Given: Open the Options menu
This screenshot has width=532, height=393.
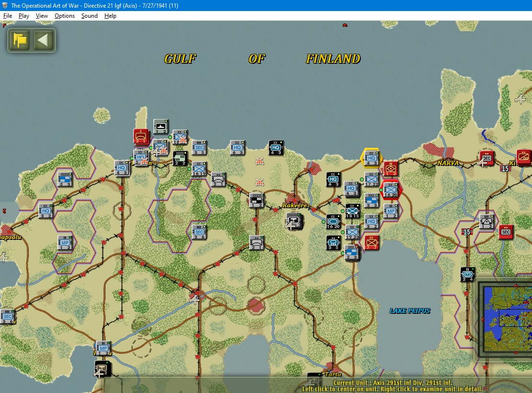Looking at the screenshot, I should [65, 16].
